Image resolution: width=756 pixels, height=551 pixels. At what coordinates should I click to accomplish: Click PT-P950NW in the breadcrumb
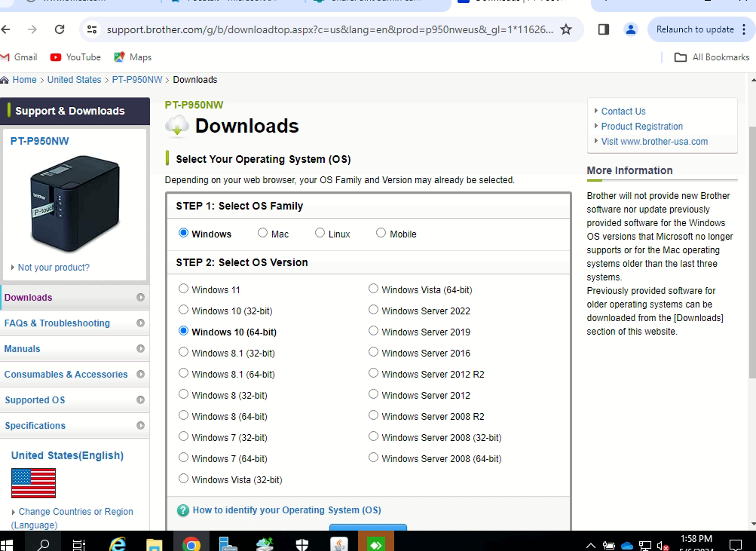[x=137, y=80]
